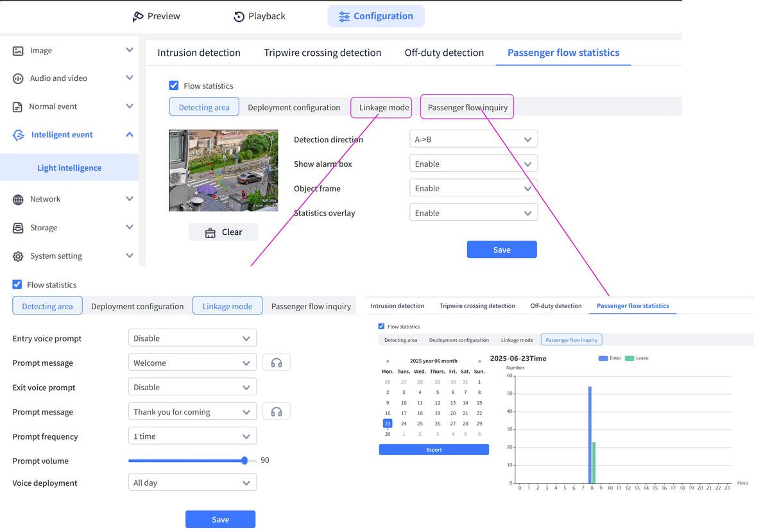Click the Export button below calendar
Screen dimensions: 770x532
tap(434, 450)
